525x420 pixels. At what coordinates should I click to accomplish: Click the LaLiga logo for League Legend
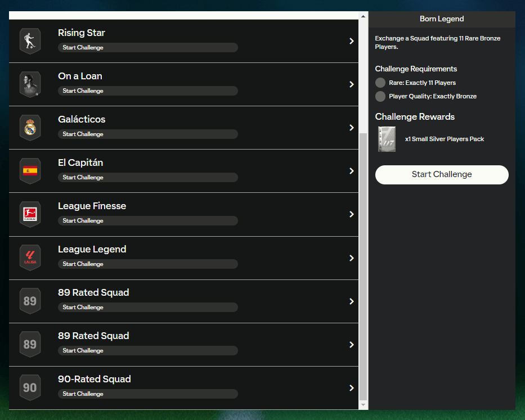click(x=30, y=258)
